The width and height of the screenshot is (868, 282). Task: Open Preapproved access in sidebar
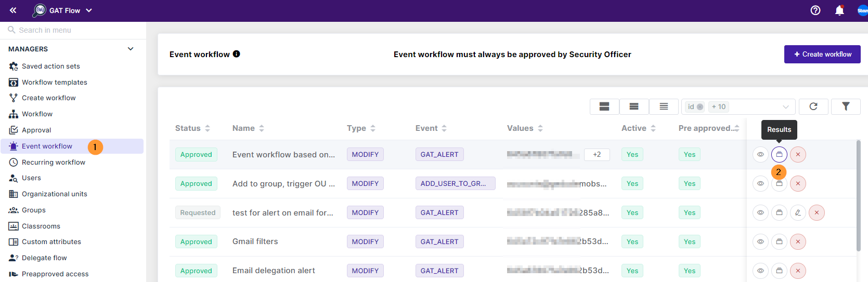55,274
